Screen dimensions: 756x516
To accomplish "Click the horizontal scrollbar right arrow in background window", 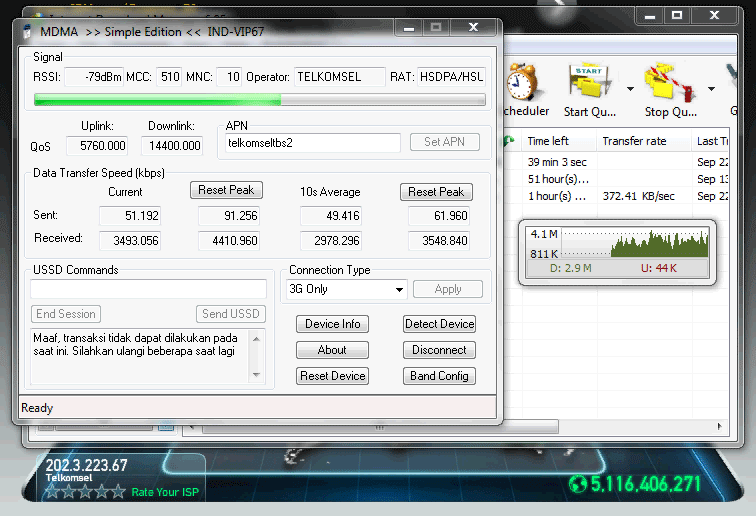I will click(x=719, y=426).
